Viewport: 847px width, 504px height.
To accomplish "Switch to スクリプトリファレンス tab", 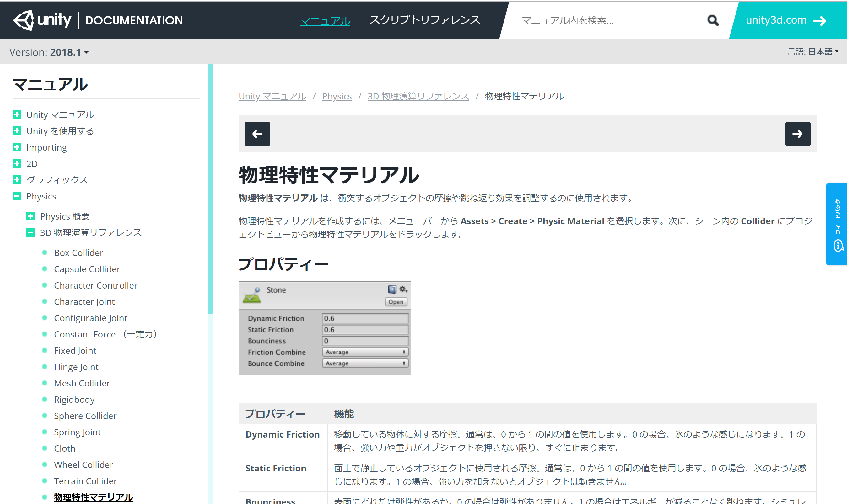I will coord(424,20).
